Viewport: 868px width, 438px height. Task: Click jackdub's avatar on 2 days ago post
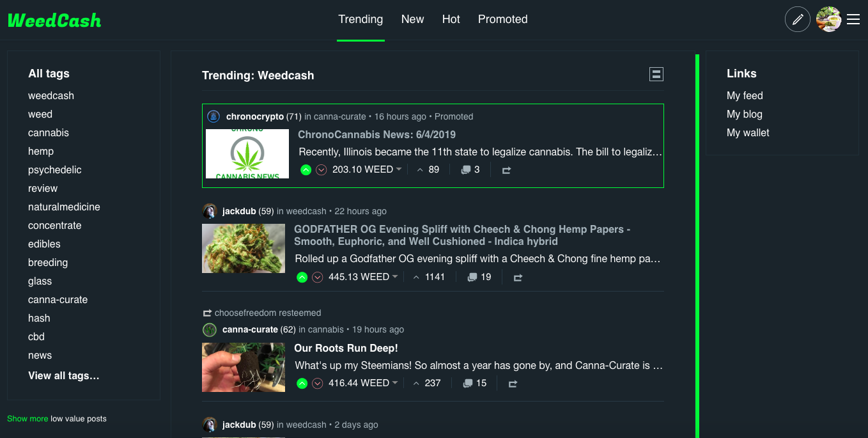click(210, 425)
